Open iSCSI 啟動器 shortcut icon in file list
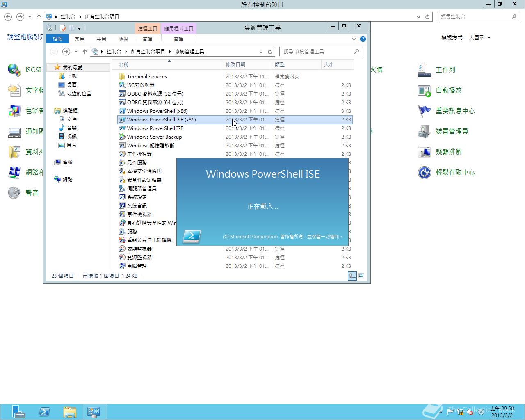Image resolution: width=525 pixels, height=420 pixels. 122,85
